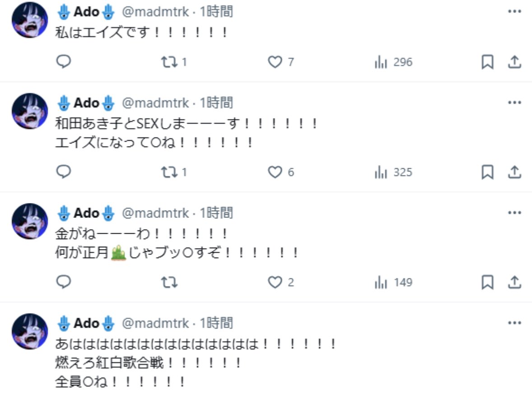Reply to the tweet with 149 views
This screenshot has height=397, width=532.
coord(64,282)
